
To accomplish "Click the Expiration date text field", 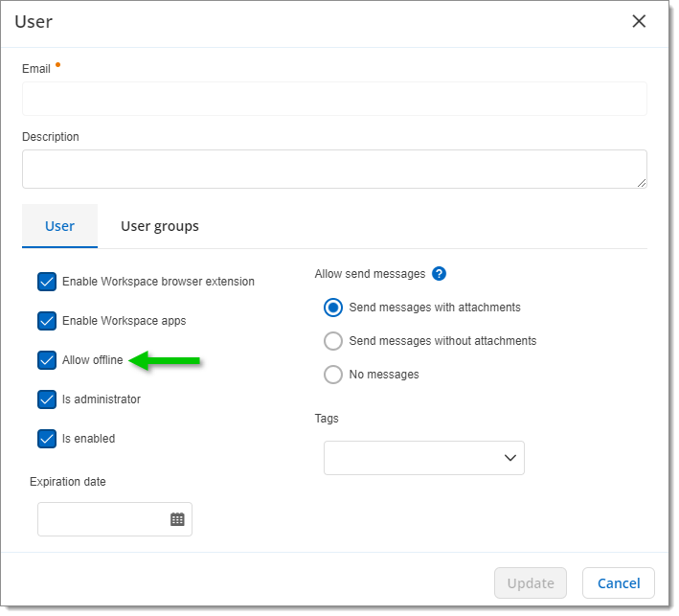I will click(102, 519).
